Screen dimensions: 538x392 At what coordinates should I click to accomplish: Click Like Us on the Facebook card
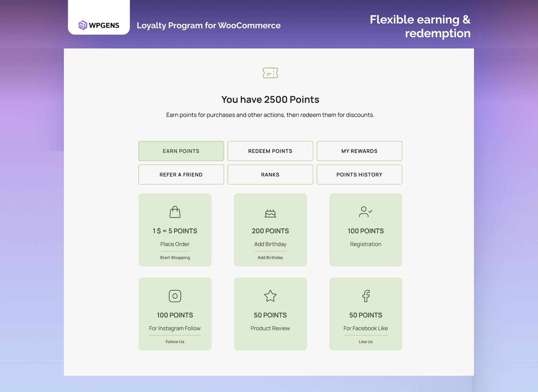365,342
